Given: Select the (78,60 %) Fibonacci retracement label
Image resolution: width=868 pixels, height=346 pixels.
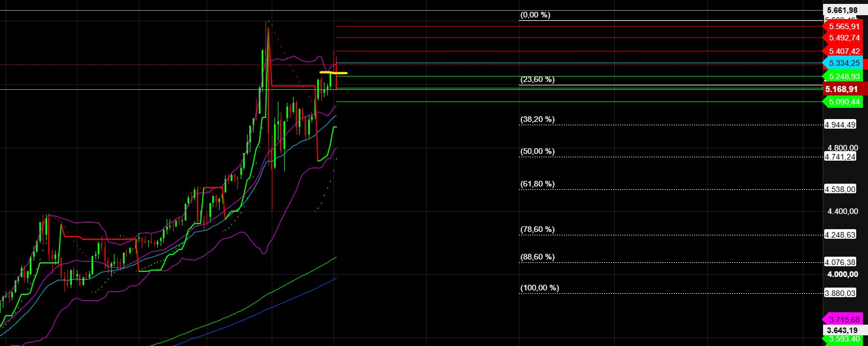Looking at the screenshot, I should 537,229.
